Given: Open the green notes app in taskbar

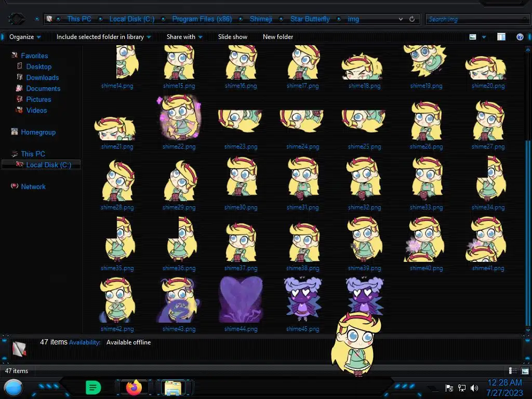Looking at the screenshot, I should [x=93, y=388].
